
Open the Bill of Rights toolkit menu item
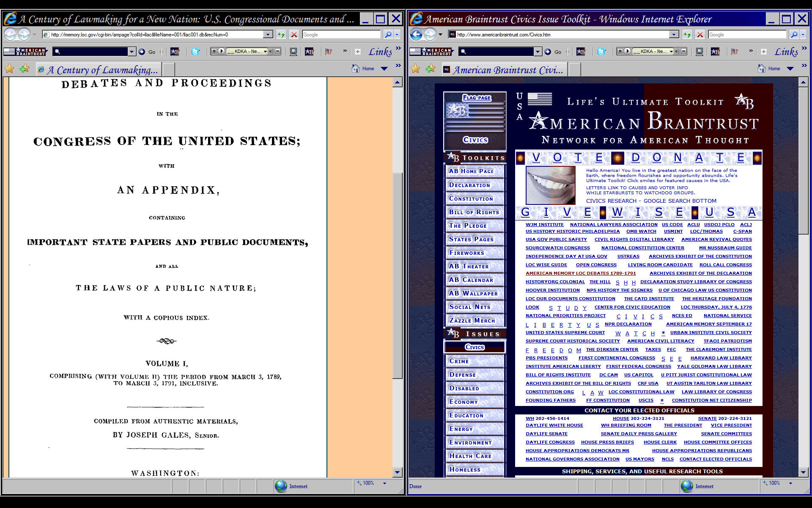click(475, 212)
